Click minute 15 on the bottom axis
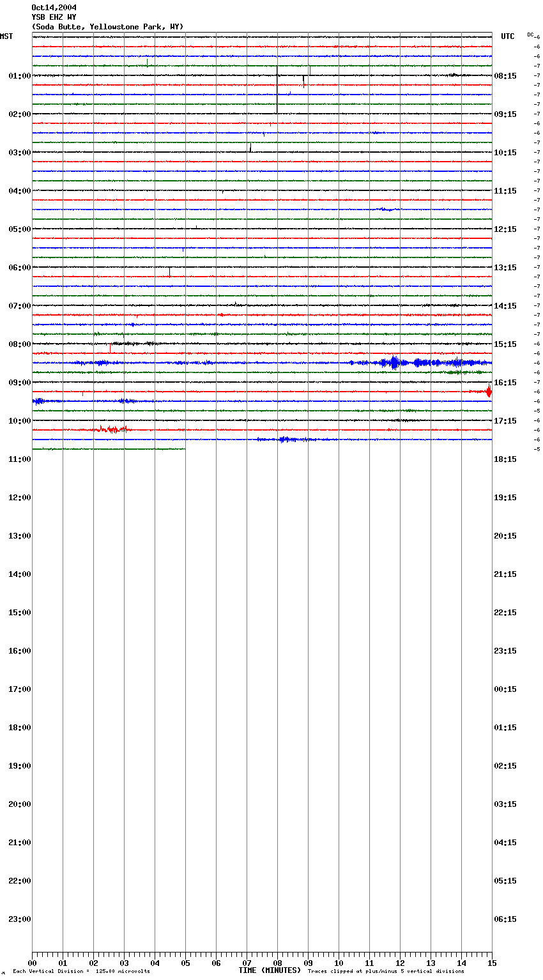 [492, 963]
